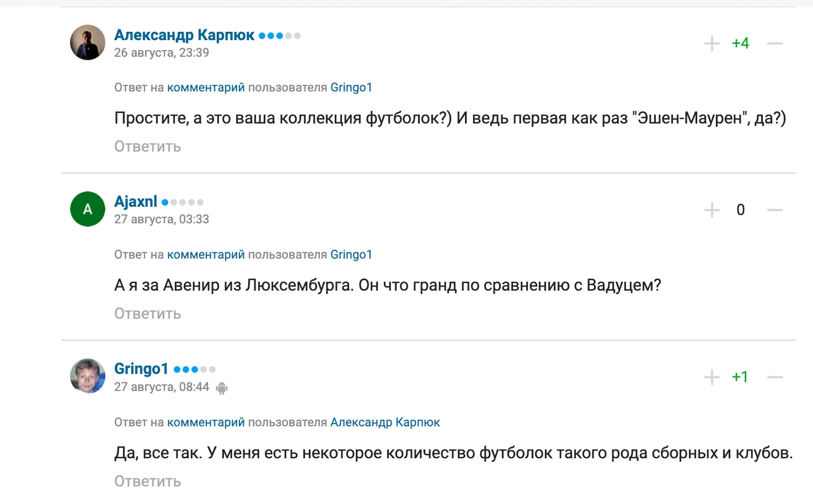Click Ответить under Ajaxnl's comment
Image resolution: width=813 pixels, height=504 pixels.
pos(148,314)
